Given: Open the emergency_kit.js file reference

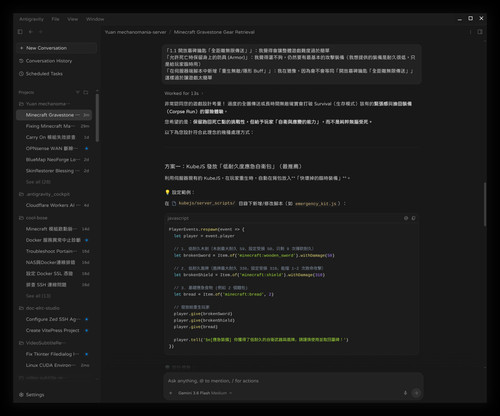Looking at the screenshot, I should pos(315,203).
